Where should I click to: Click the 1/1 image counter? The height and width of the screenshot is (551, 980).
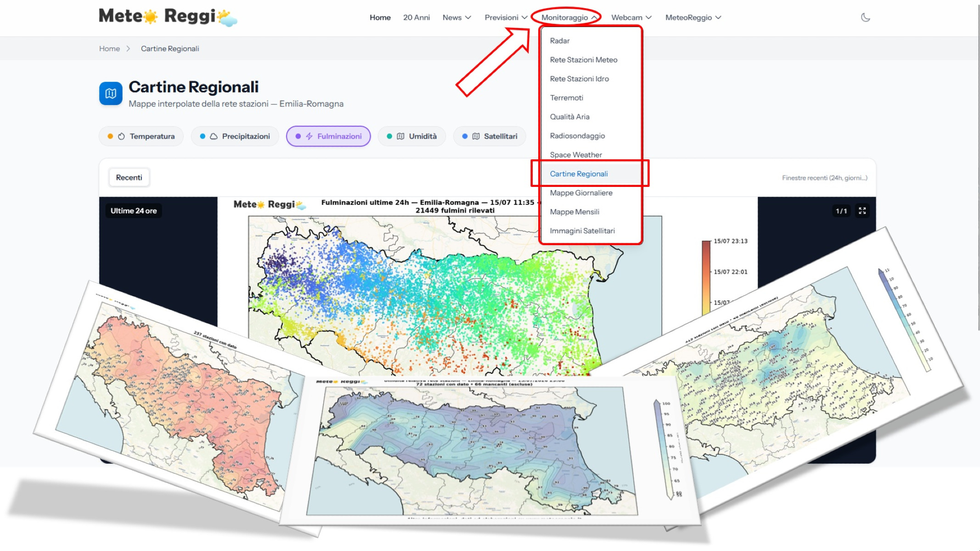841,211
